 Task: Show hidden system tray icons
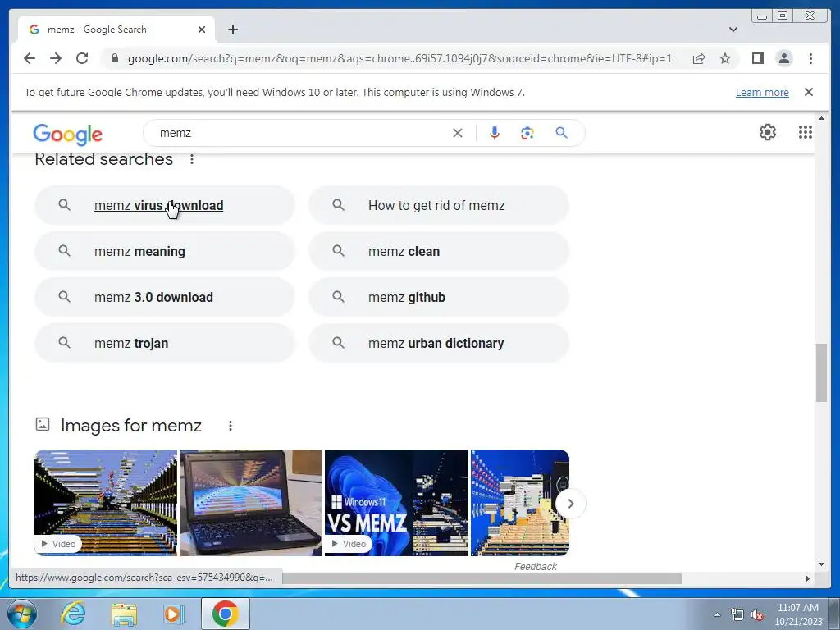pos(717,614)
